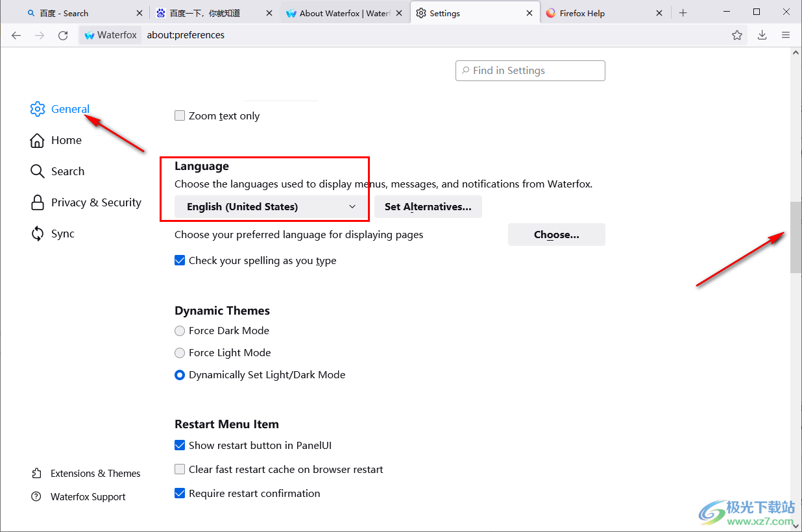Open the downloads panel

[x=762, y=36]
